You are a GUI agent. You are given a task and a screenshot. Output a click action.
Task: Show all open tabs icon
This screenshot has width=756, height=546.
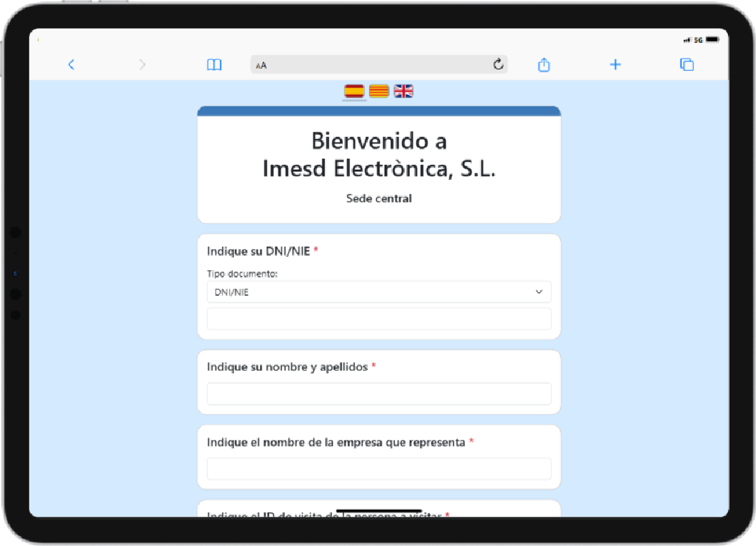687,65
